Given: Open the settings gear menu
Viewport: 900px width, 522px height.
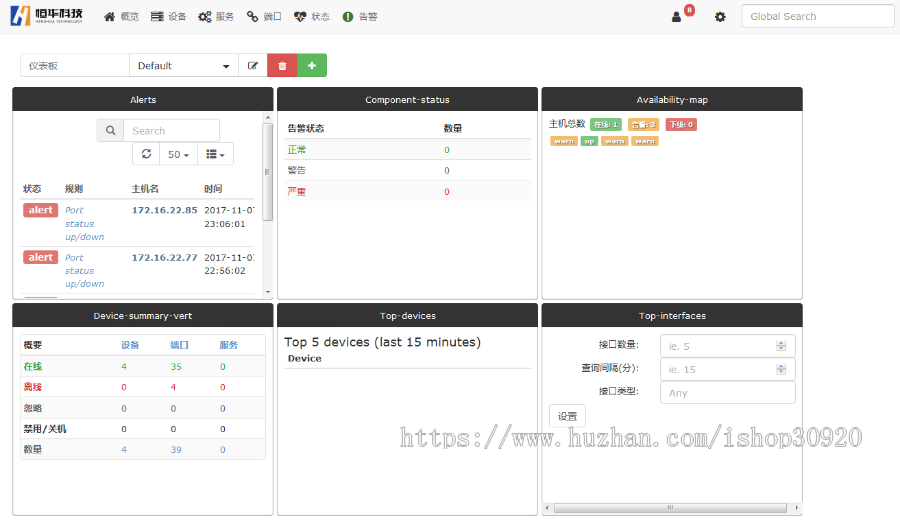Looking at the screenshot, I should (x=720, y=17).
